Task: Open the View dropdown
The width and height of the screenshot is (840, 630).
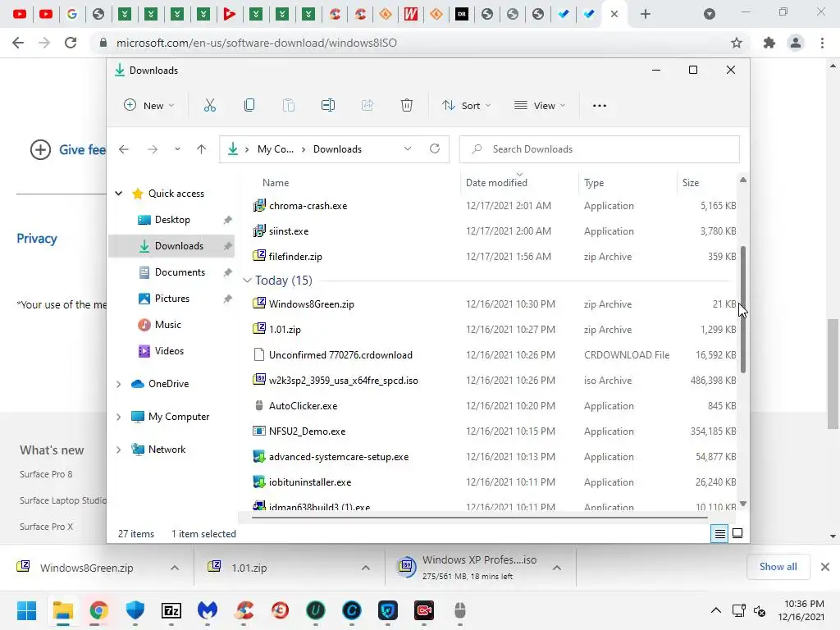Action: [x=540, y=106]
